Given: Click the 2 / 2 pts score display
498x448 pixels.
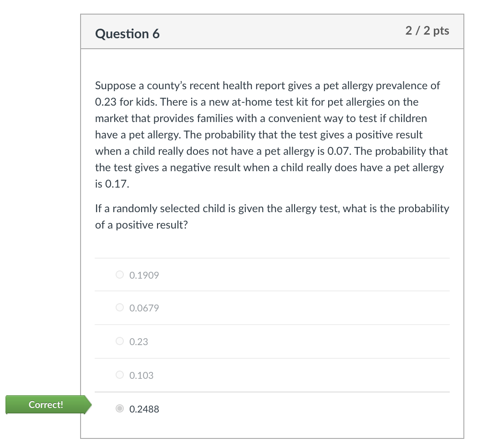Looking at the screenshot, I should pyautogui.click(x=427, y=31).
